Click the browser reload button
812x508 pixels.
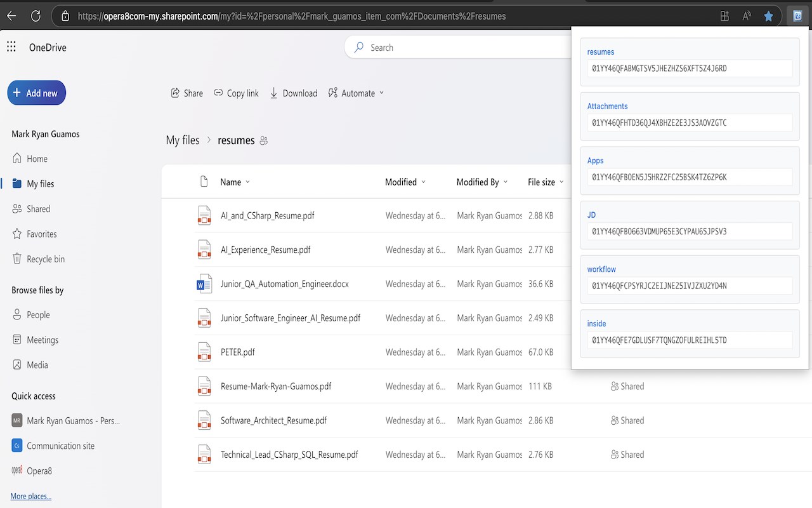click(x=36, y=17)
